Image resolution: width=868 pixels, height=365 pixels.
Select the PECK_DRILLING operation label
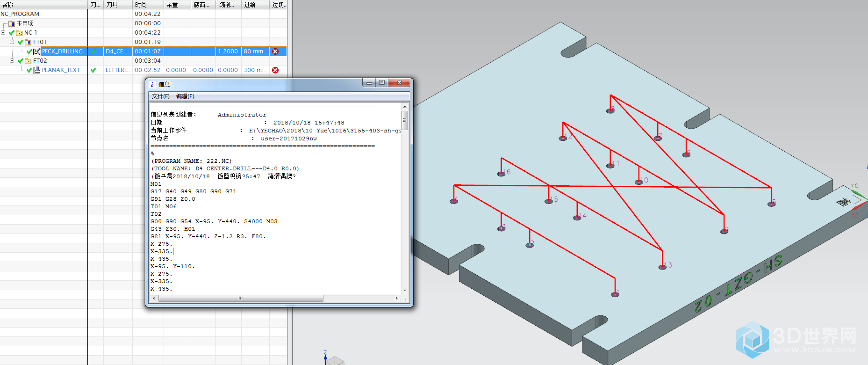point(62,51)
